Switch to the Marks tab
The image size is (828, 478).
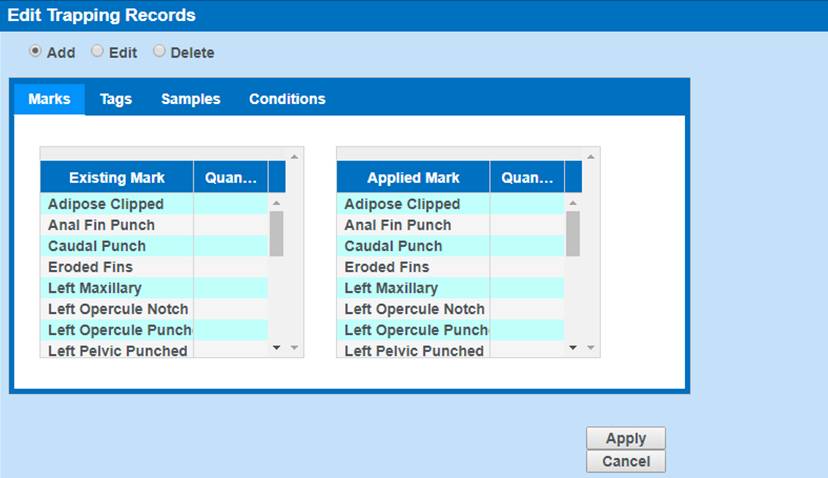pos(49,99)
